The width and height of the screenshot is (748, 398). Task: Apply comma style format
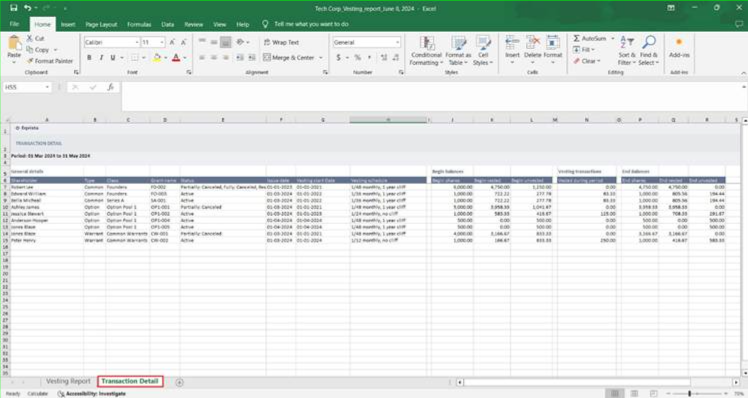pyautogui.click(x=369, y=58)
